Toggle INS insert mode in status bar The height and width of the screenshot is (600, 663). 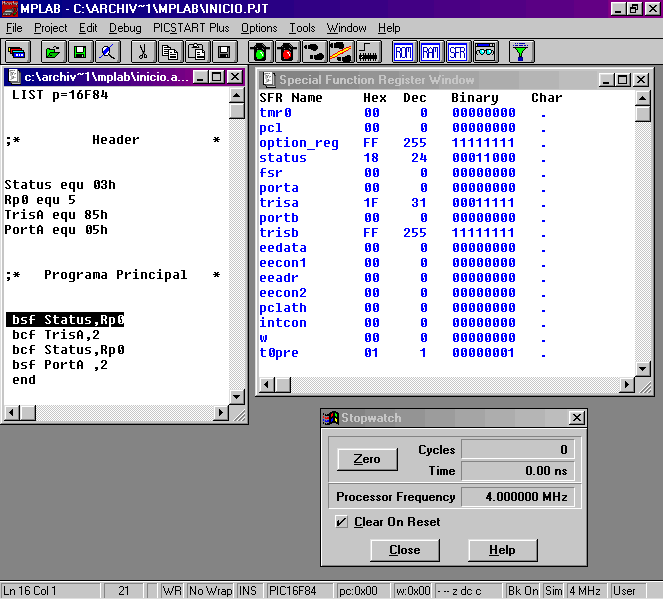click(x=248, y=591)
